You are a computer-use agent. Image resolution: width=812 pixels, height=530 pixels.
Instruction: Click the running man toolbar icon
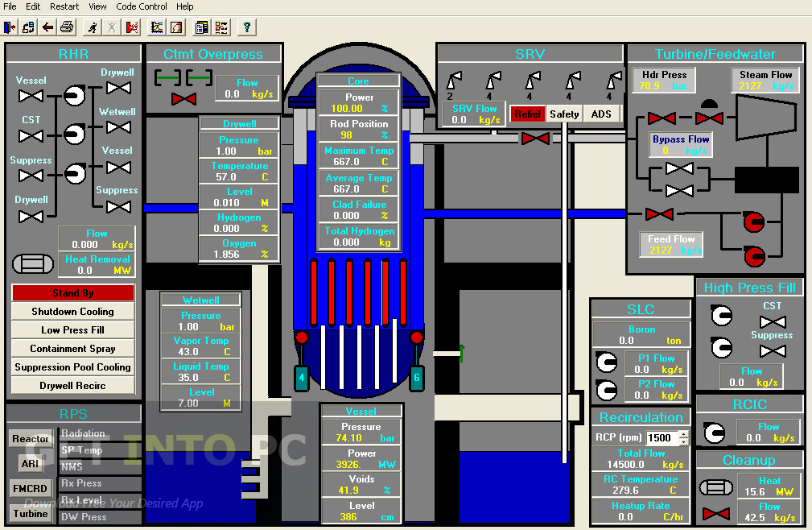pos(93,27)
